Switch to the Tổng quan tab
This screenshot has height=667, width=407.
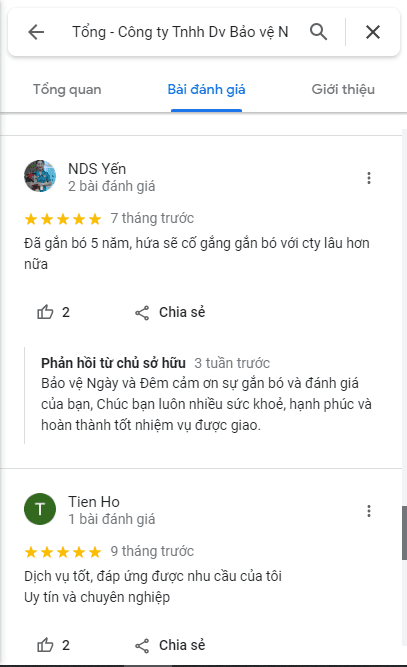click(67, 90)
